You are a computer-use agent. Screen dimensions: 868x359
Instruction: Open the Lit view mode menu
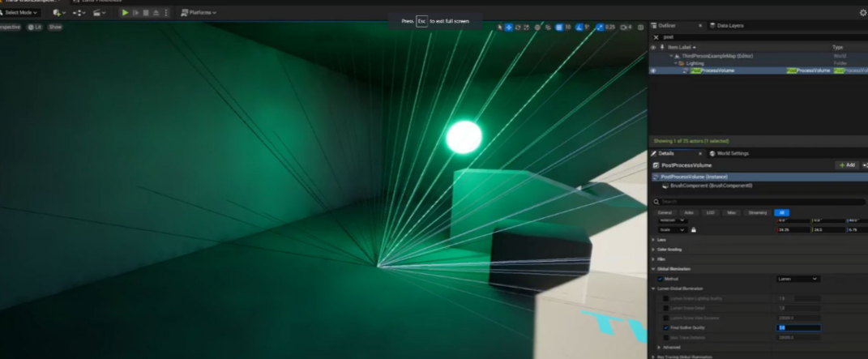click(35, 27)
